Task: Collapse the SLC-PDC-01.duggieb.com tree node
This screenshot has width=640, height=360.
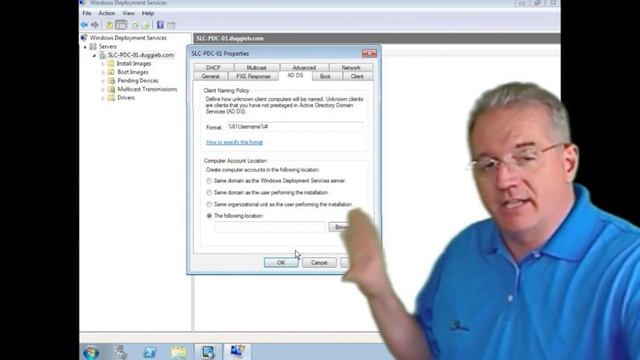Action: tap(94, 55)
